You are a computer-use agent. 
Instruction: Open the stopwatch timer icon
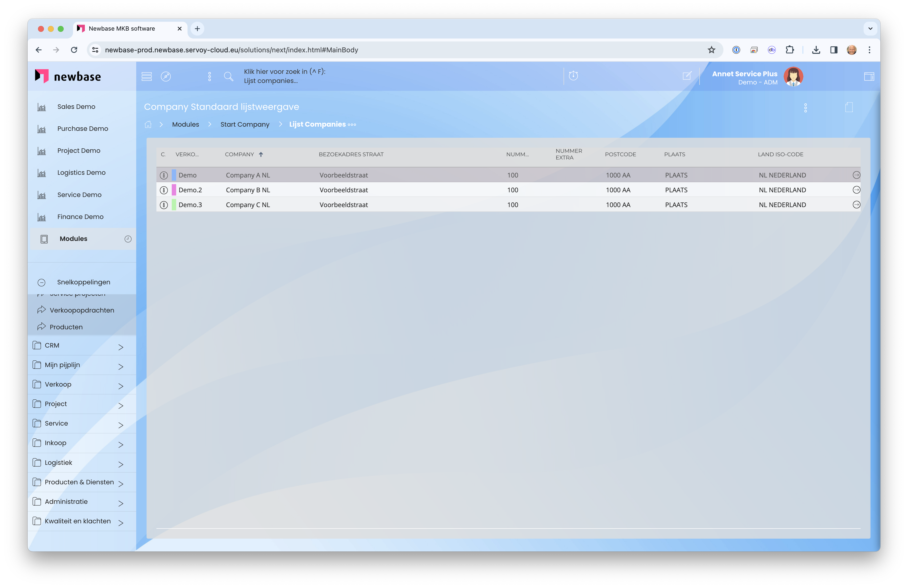click(573, 76)
